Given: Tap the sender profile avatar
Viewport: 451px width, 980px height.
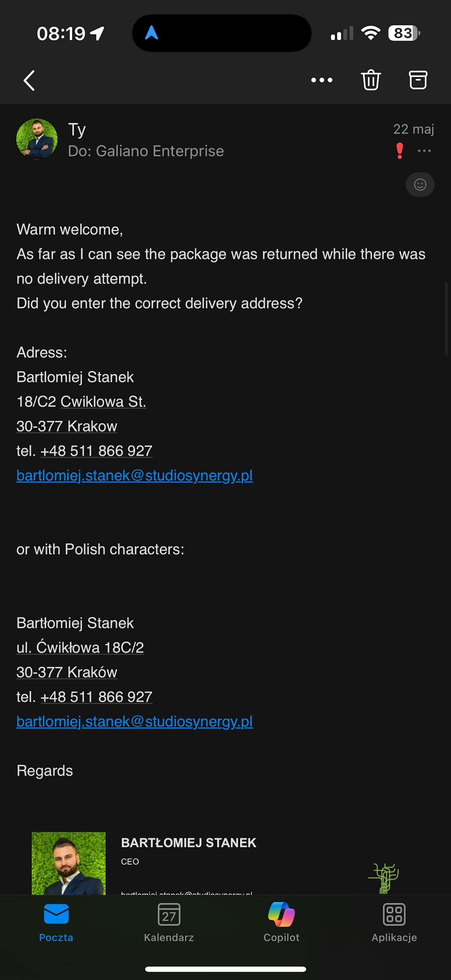Looking at the screenshot, I should coord(37,139).
